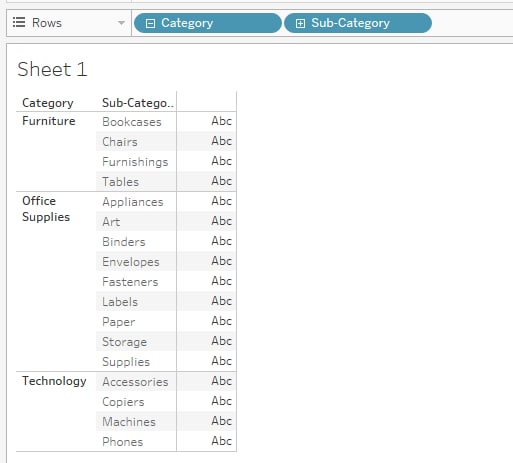The image size is (513, 463).
Task: Select the Bookcases row label
Action: [x=132, y=122]
